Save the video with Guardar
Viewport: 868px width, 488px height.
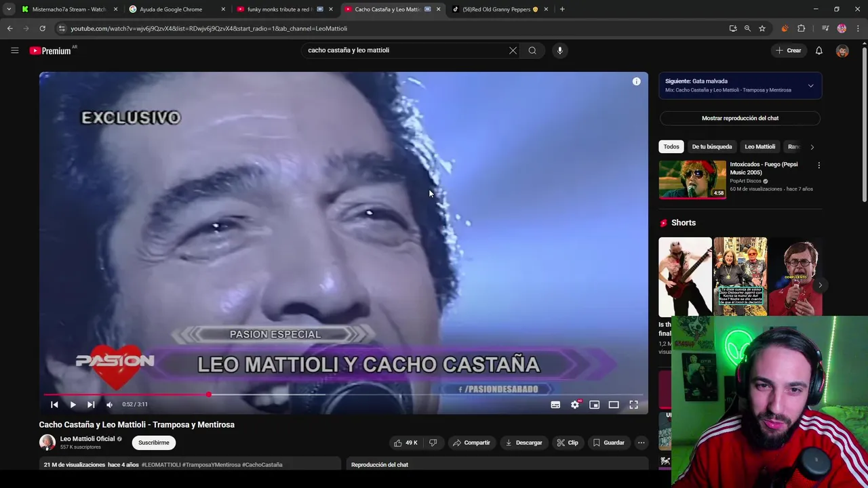[x=608, y=443]
